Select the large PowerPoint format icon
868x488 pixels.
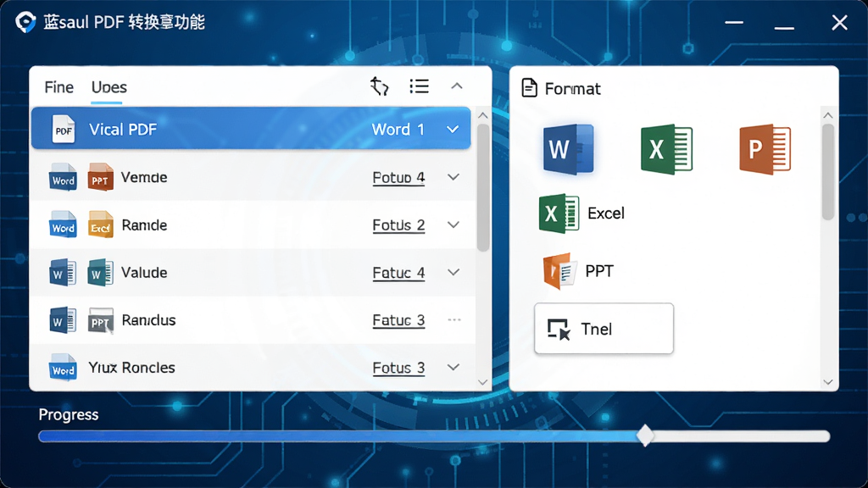(x=765, y=149)
